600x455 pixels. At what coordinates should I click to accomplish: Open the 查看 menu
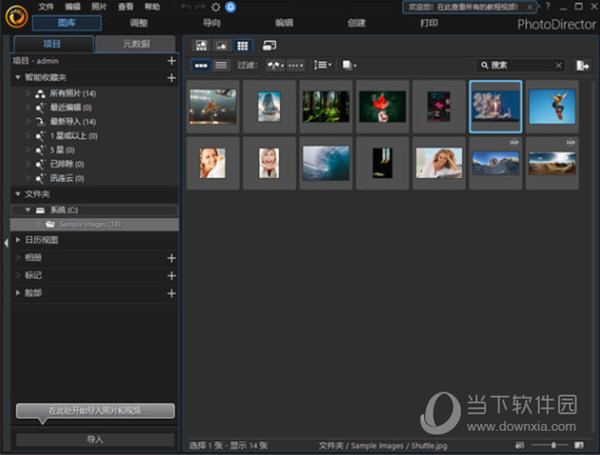tap(126, 7)
